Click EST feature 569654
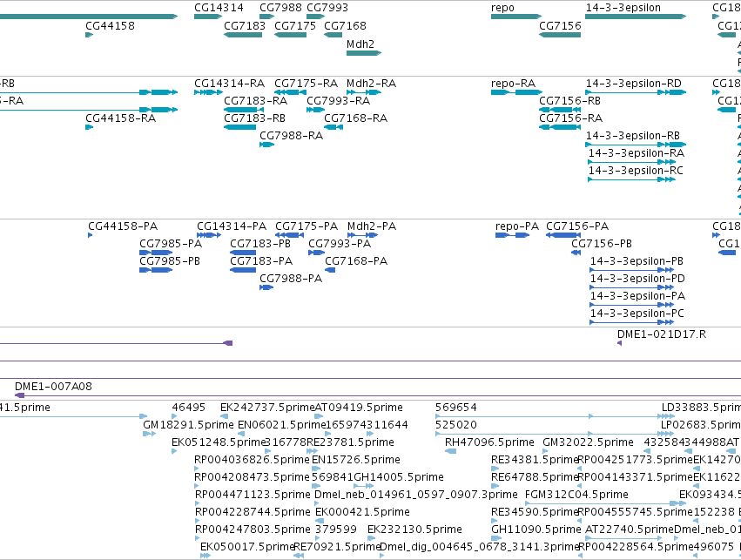The image size is (741, 560). point(555,416)
